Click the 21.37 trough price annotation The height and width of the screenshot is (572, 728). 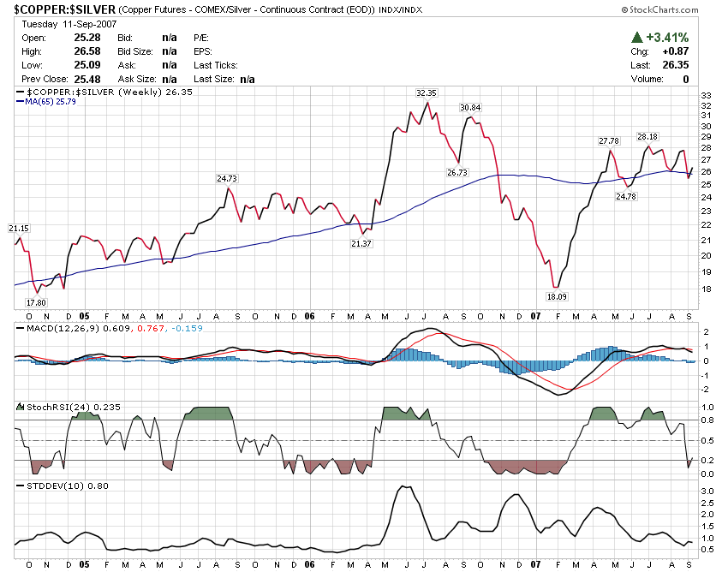click(361, 243)
